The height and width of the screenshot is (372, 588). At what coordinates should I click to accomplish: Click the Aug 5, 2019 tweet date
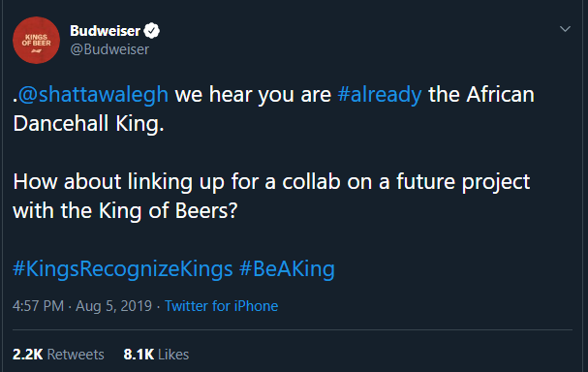coord(113,306)
